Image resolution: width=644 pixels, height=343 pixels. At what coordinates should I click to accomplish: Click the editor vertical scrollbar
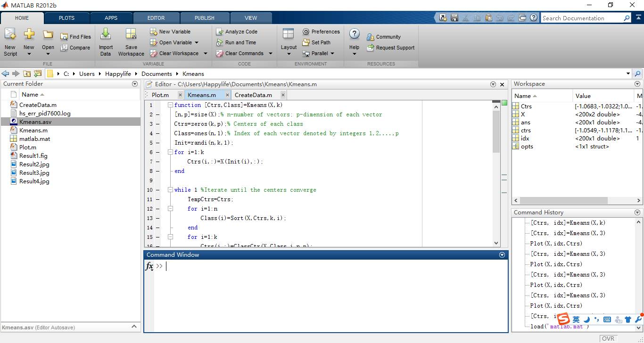496,131
